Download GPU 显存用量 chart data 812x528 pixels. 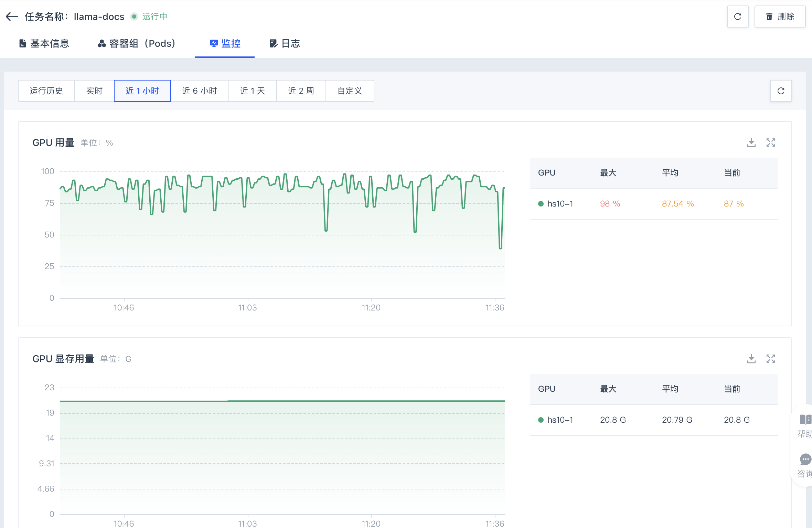point(751,359)
